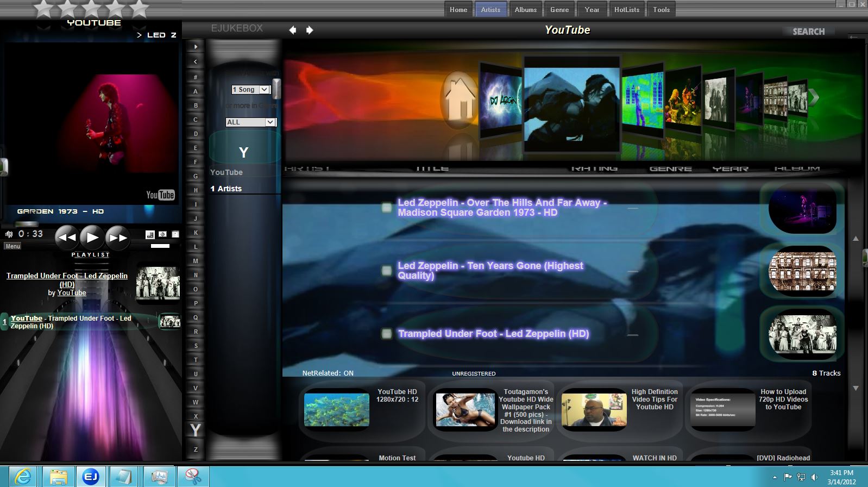Image resolution: width=868 pixels, height=487 pixels.
Task: Open the player Menu button
Action: coord(12,246)
